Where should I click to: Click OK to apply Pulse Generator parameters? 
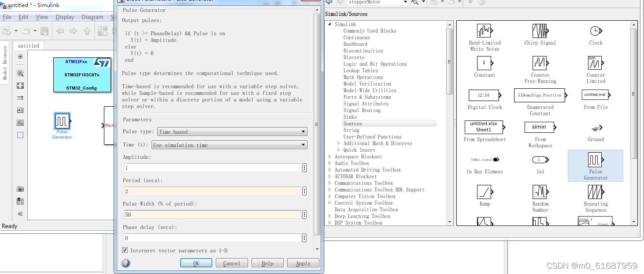196,262
